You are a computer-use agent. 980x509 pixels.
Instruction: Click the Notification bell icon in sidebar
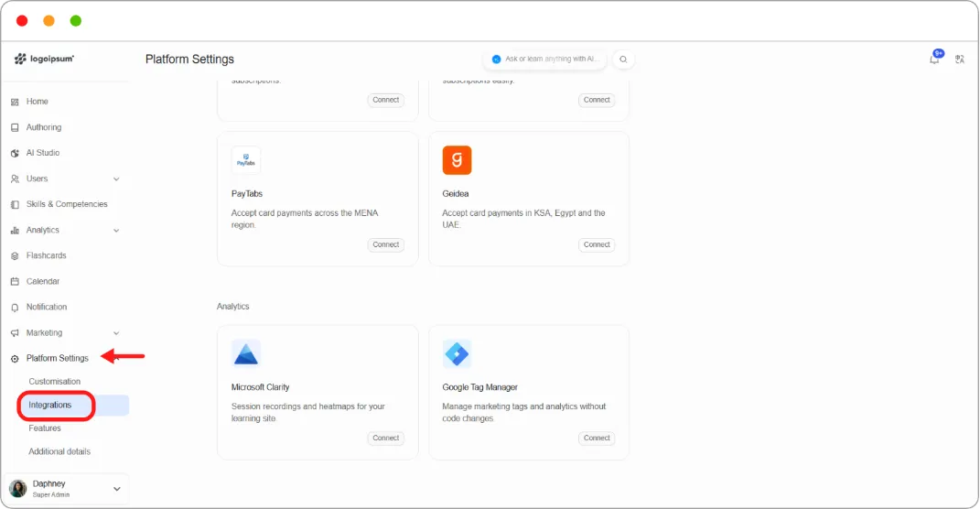point(15,308)
